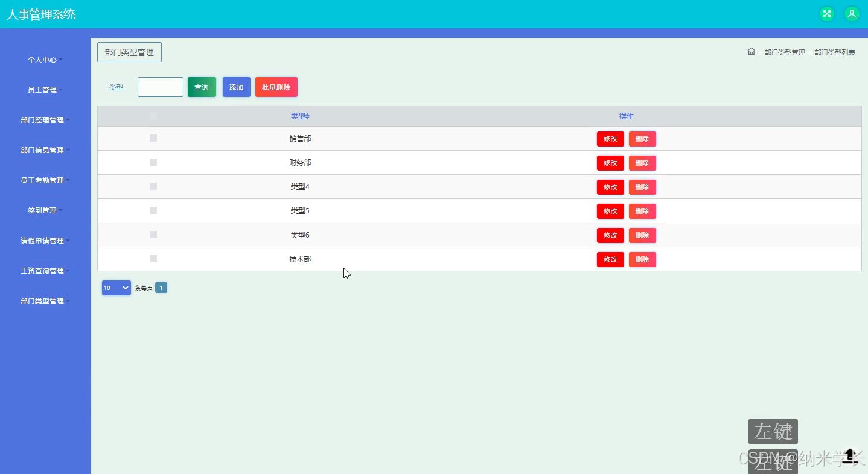
Task: Expand 部门信息管理 sidebar menu
Action: tap(45, 150)
